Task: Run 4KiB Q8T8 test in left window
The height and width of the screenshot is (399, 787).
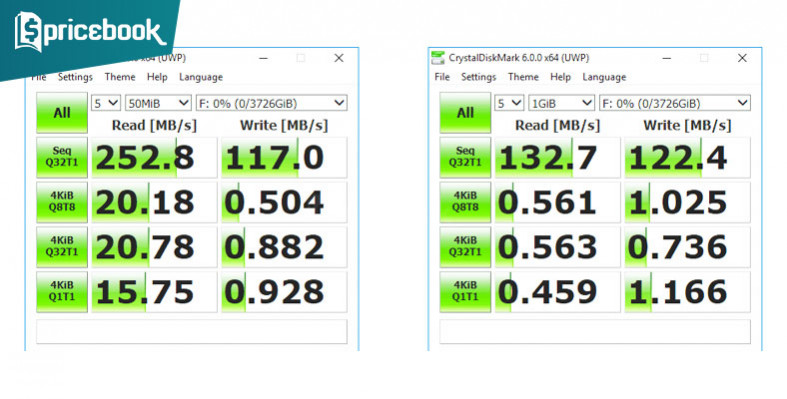Action: (x=62, y=202)
